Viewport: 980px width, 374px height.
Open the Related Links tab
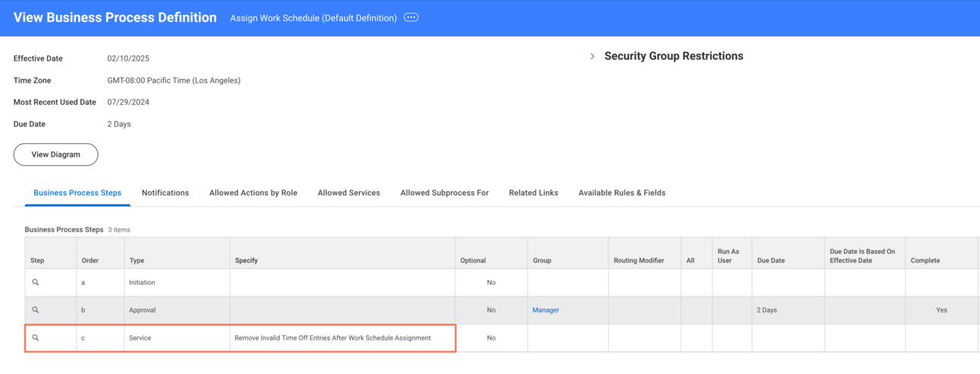(x=533, y=193)
